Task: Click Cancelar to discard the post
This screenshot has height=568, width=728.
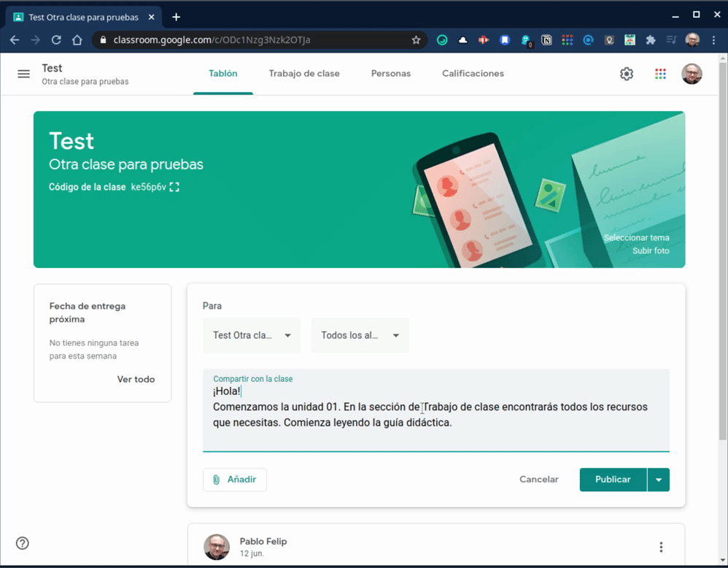Action: [x=538, y=480]
